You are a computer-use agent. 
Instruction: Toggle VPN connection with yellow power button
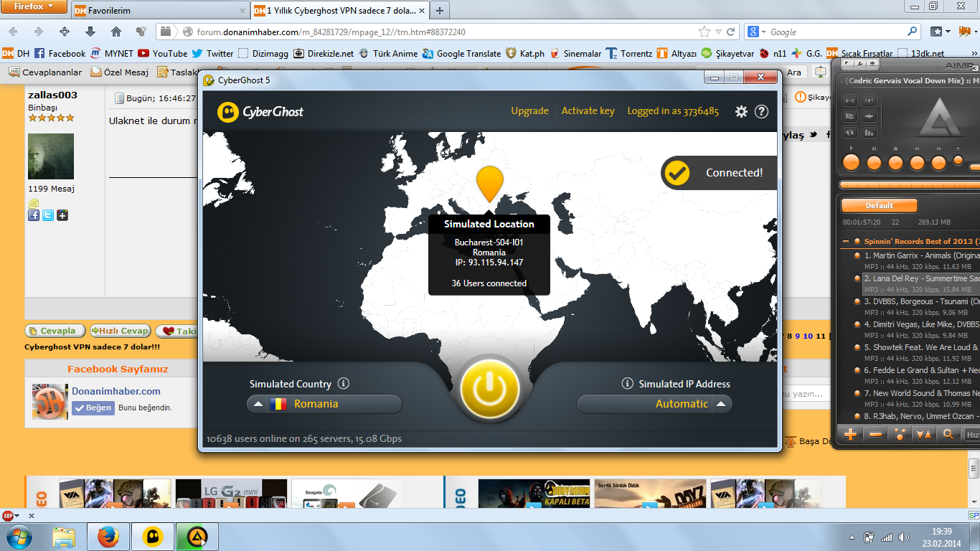point(490,390)
